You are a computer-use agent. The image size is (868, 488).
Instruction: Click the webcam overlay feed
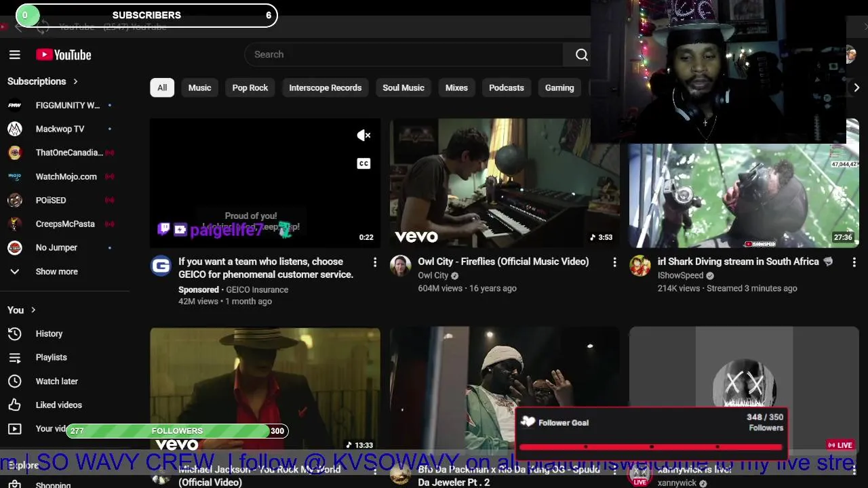[719, 71]
